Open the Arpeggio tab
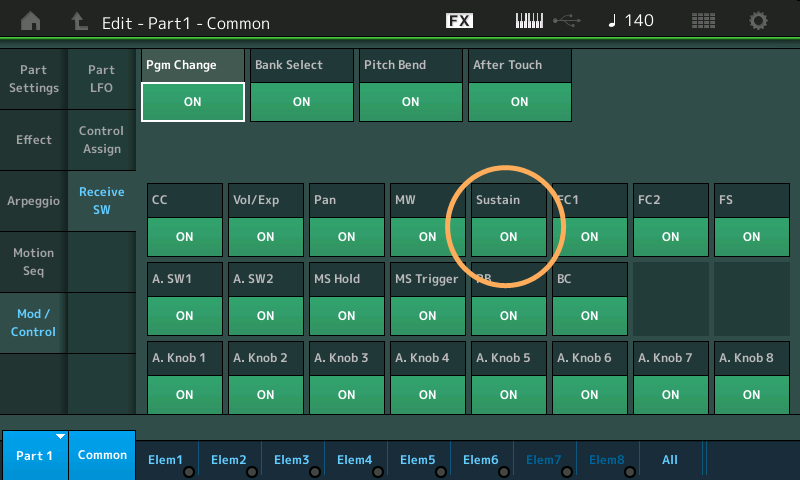Viewport: 800px width, 480px height. pyautogui.click(x=34, y=201)
